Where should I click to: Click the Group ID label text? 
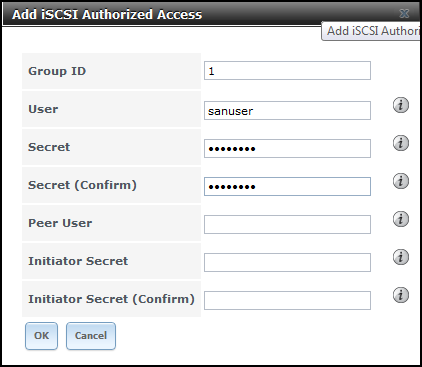(57, 71)
